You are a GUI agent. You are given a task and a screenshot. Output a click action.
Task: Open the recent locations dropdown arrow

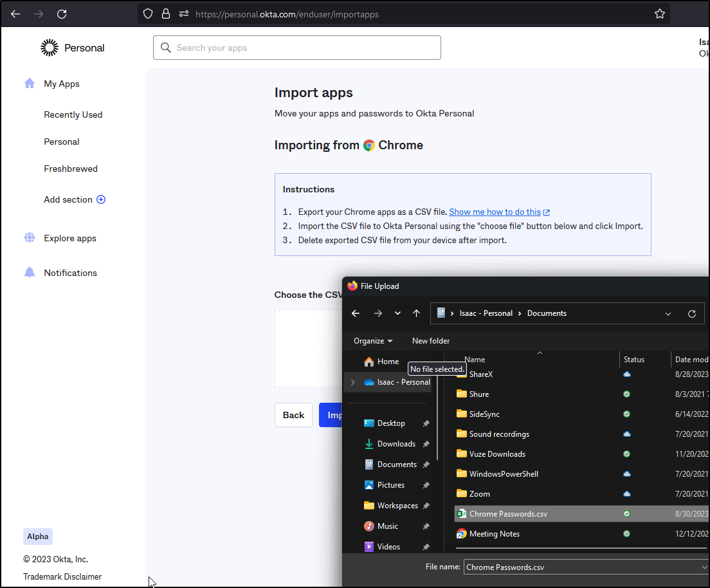(397, 313)
